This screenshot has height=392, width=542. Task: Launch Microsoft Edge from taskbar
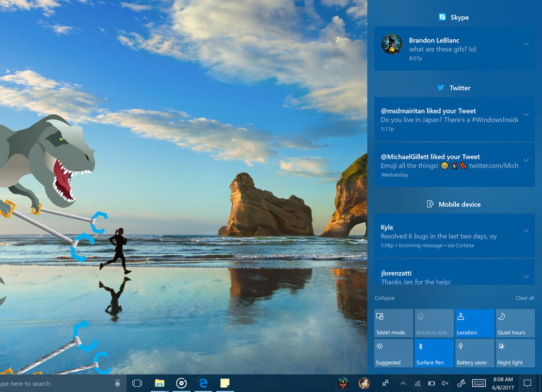[203, 383]
